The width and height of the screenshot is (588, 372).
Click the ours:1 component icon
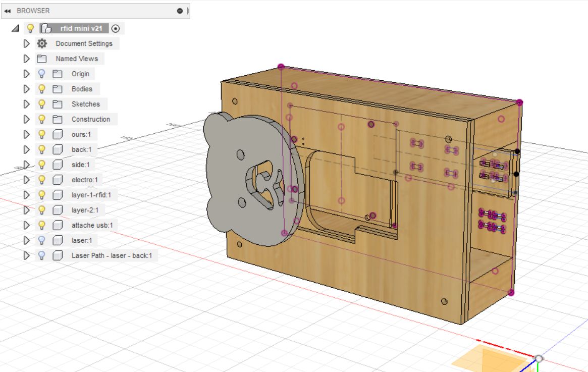coord(58,134)
